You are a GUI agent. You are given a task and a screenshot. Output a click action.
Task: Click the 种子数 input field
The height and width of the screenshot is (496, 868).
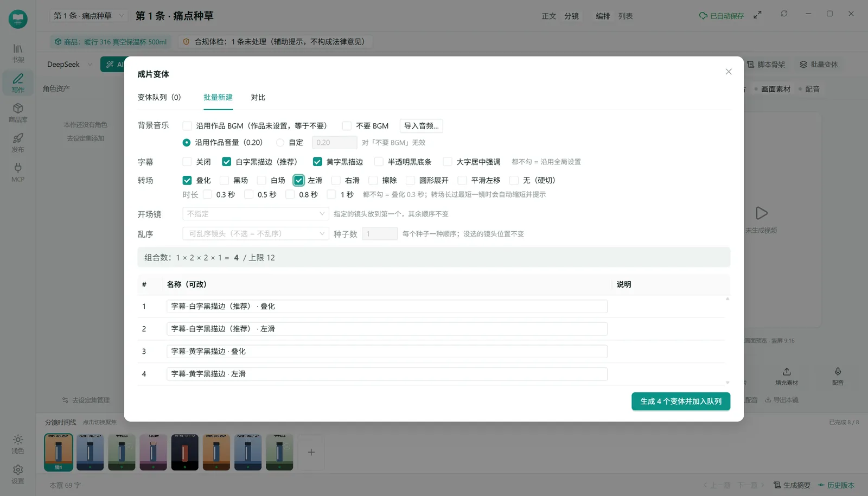pyautogui.click(x=380, y=234)
